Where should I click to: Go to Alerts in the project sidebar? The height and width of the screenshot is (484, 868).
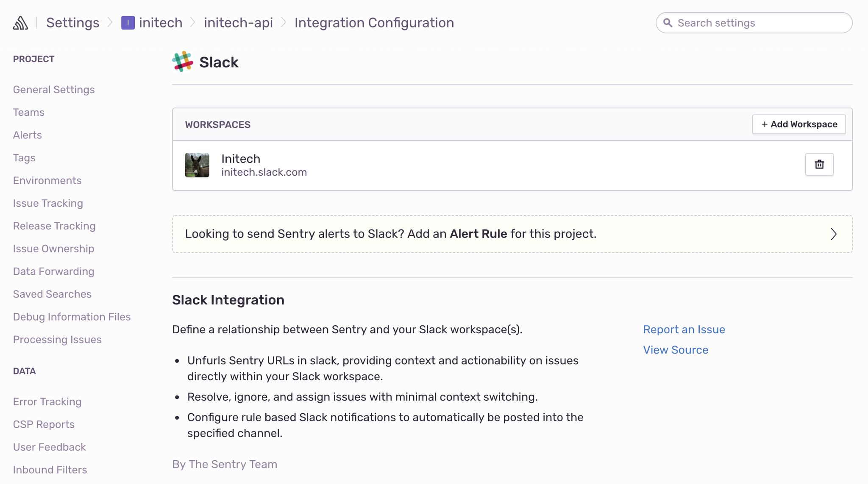(27, 135)
